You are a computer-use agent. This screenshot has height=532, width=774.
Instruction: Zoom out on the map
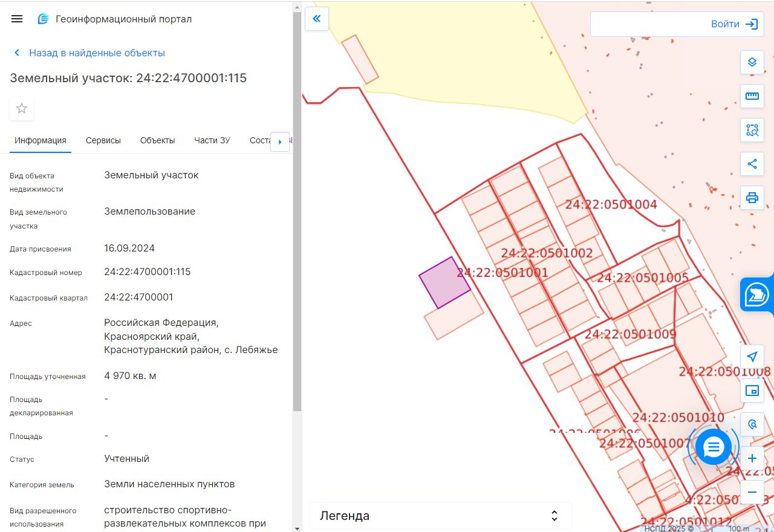[752, 492]
